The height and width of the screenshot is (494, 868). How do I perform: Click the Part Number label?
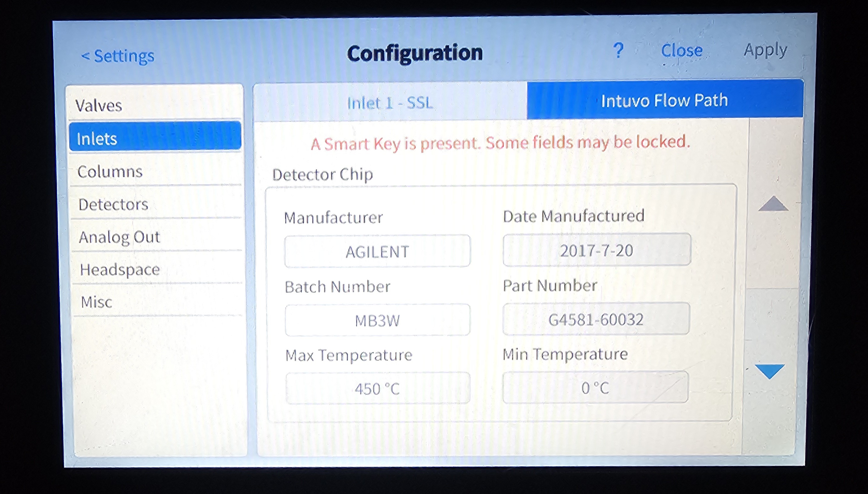[x=550, y=285]
